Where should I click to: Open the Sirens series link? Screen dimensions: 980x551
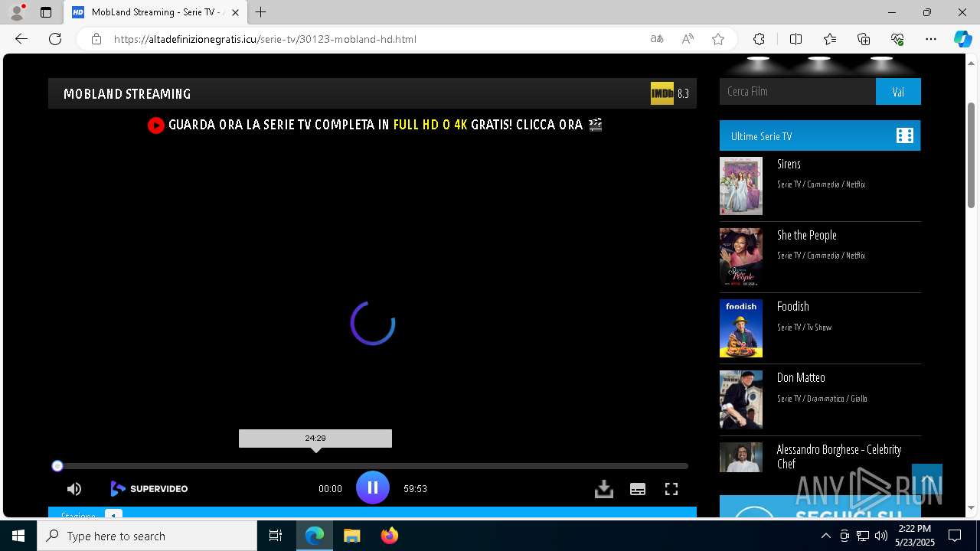[x=789, y=164]
